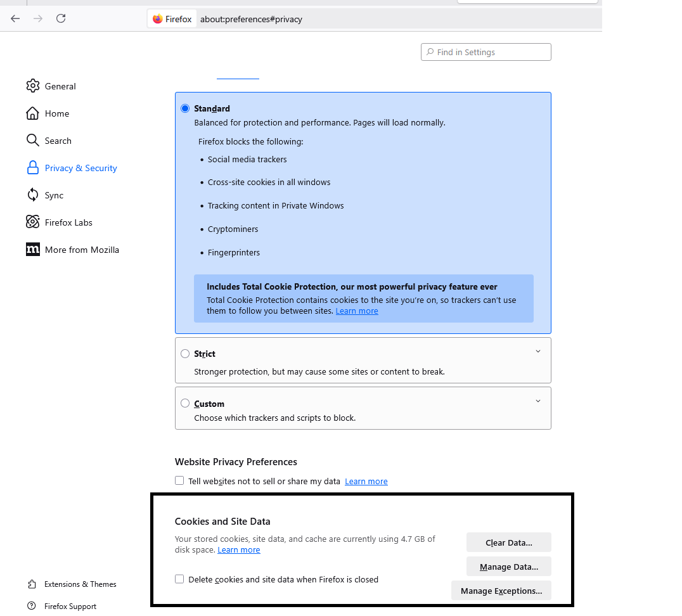Open the General settings category

pos(60,86)
